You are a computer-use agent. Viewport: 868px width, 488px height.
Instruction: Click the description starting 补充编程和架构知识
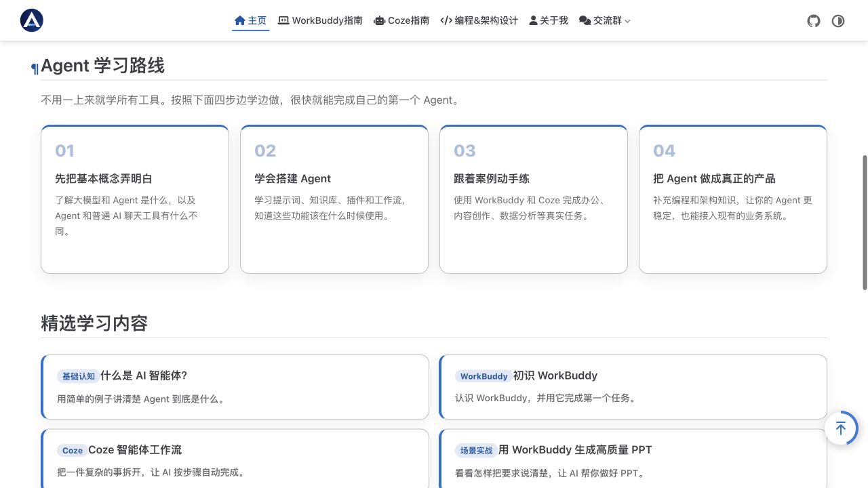tap(732, 208)
